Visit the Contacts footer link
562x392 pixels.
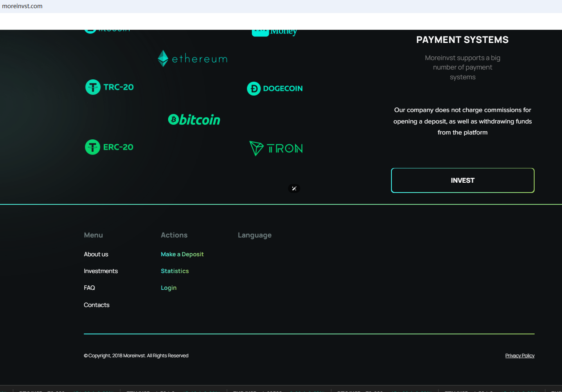97,305
